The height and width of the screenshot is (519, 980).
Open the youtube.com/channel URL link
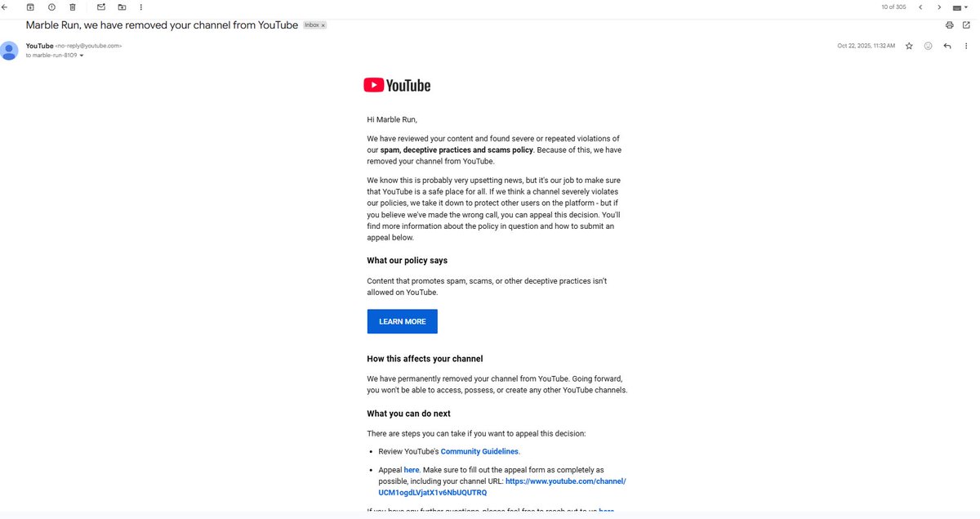502,487
